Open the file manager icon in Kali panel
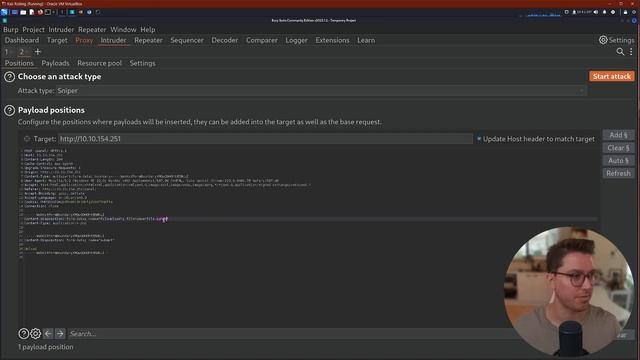The width and height of the screenshot is (640, 360). click(x=23, y=12)
